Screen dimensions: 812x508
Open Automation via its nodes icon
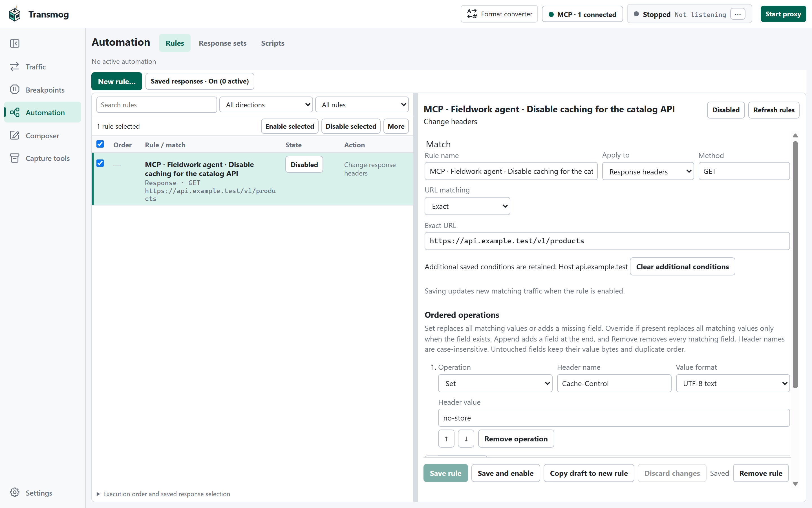pyautogui.click(x=14, y=112)
